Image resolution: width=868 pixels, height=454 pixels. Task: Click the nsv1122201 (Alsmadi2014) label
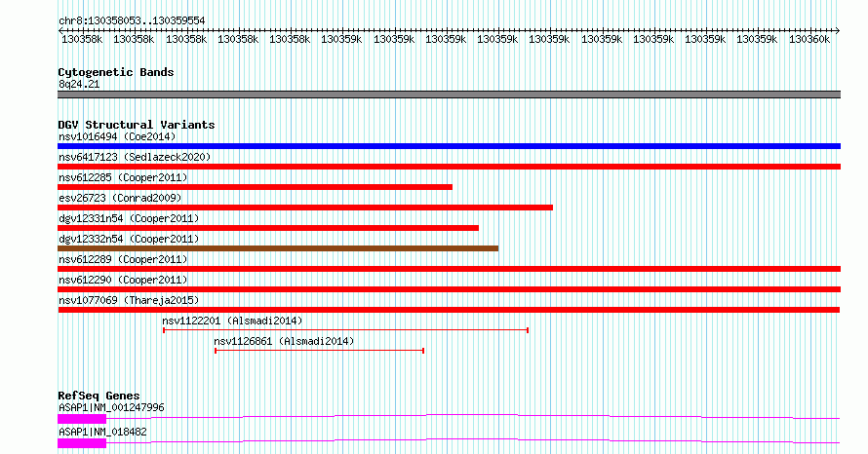[x=232, y=321]
